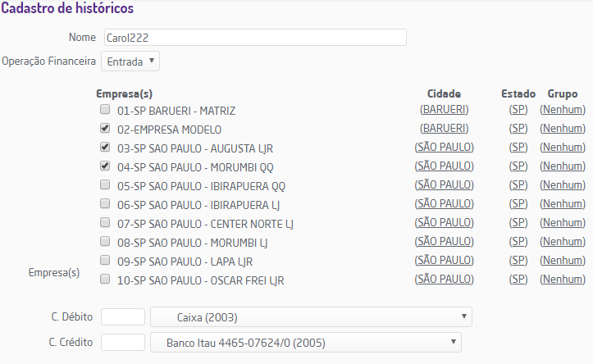Image resolution: width=593 pixels, height=364 pixels.
Task: Enable 05-SP SAO PAULO - IBIRAPUERA QQ
Action: (x=105, y=184)
